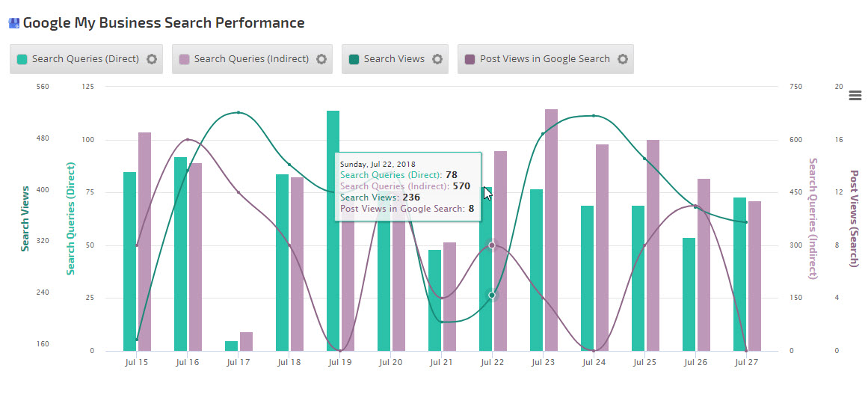Click the teal Search Queries (Direct) swatch
The height and width of the screenshot is (395, 868).
(x=22, y=59)
